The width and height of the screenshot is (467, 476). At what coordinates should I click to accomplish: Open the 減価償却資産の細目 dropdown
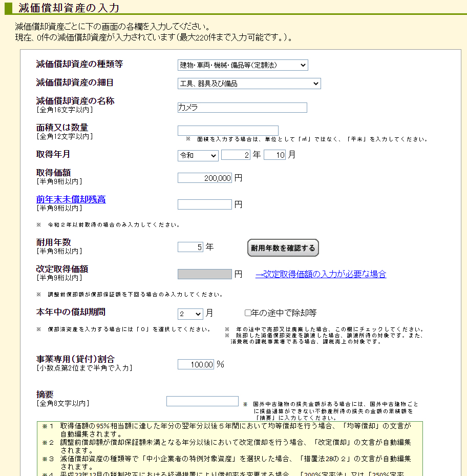click(249, 83)
